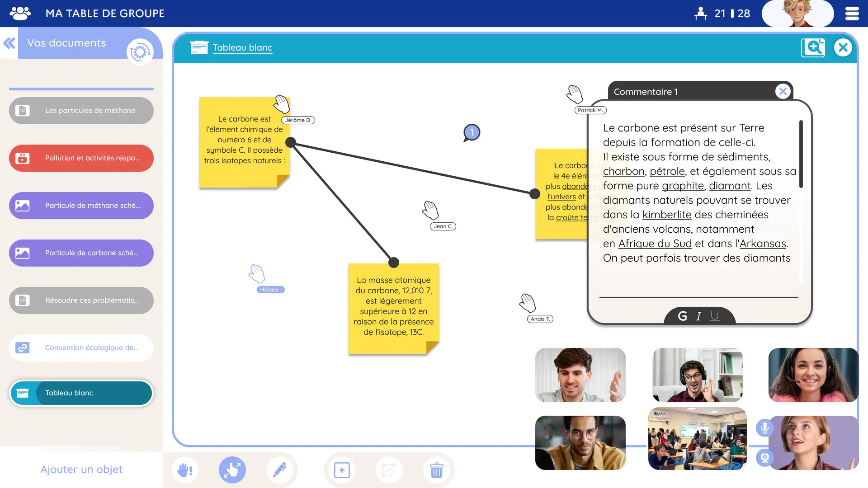
Task: Toggle bold formatting G in comment
Action: tap(682, 316)
